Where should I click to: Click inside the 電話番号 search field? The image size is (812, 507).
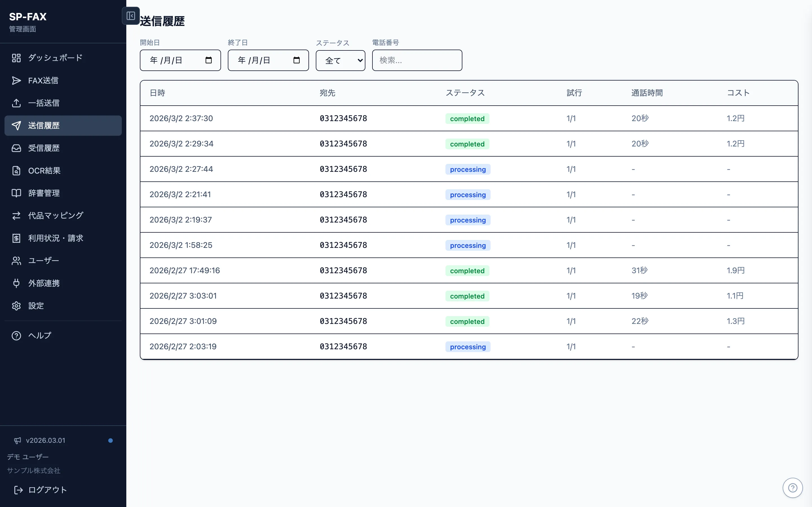(417, 60)
